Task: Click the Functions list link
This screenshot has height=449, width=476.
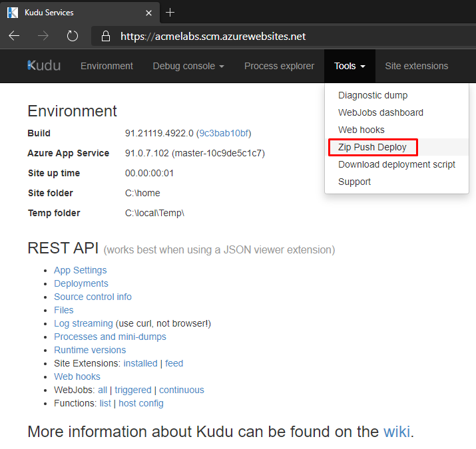Action: click(105, 403)
